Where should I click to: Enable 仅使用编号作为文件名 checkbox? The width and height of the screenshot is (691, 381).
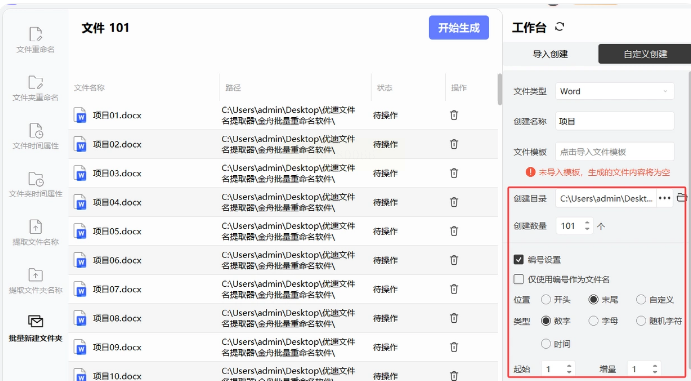519,279
